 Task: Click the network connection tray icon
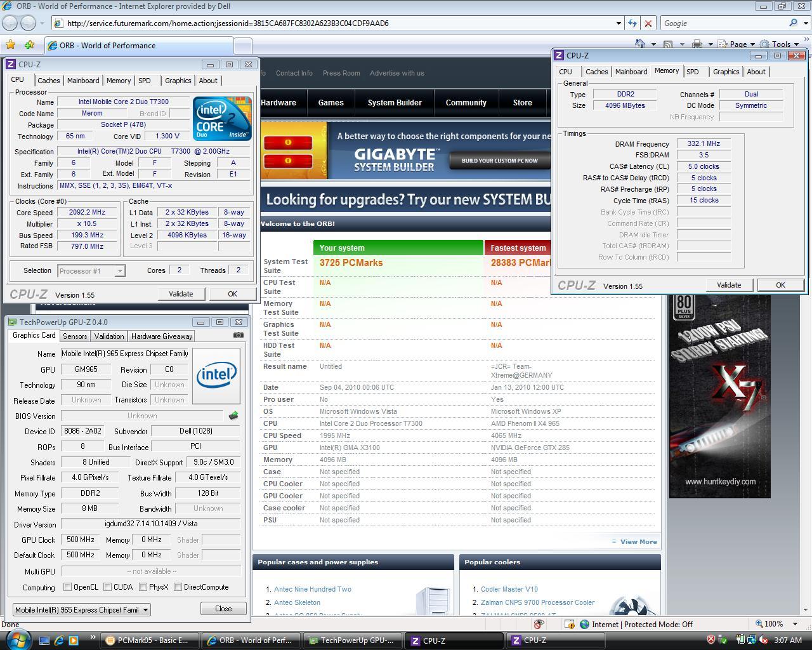[x=752, y=640]
